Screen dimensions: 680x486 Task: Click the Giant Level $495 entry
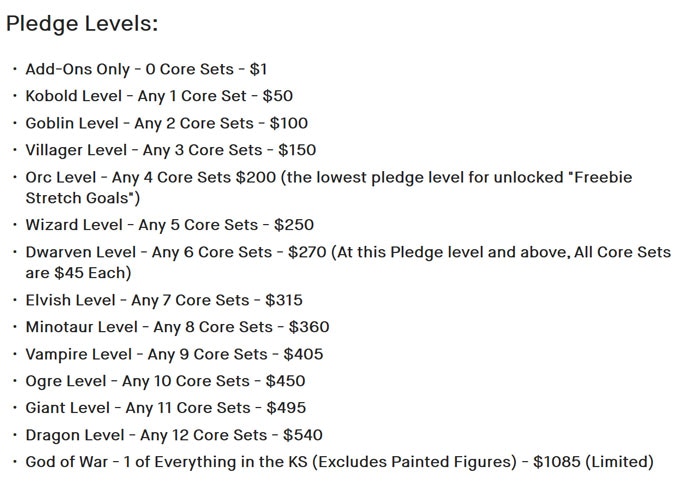[165, 408]
